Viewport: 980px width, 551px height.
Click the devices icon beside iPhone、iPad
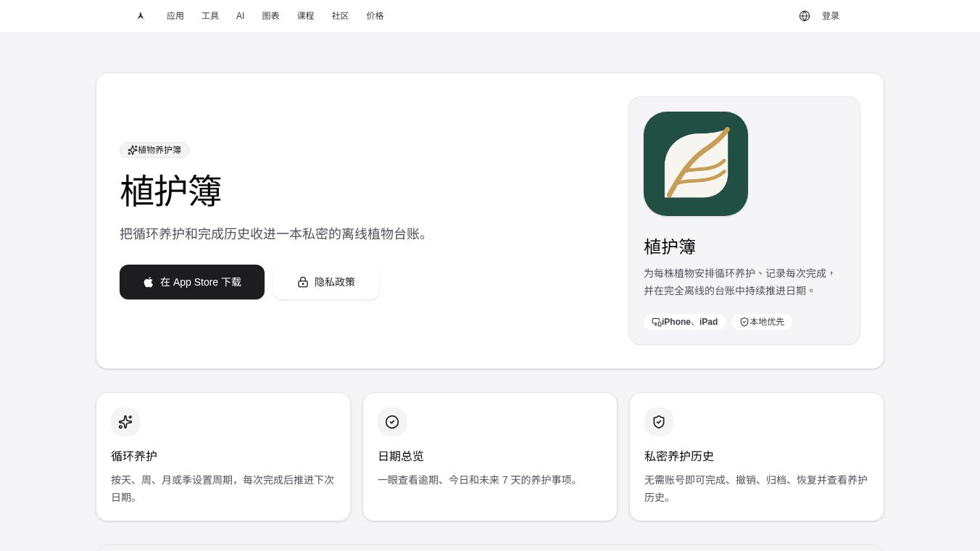tap(657, 322)
